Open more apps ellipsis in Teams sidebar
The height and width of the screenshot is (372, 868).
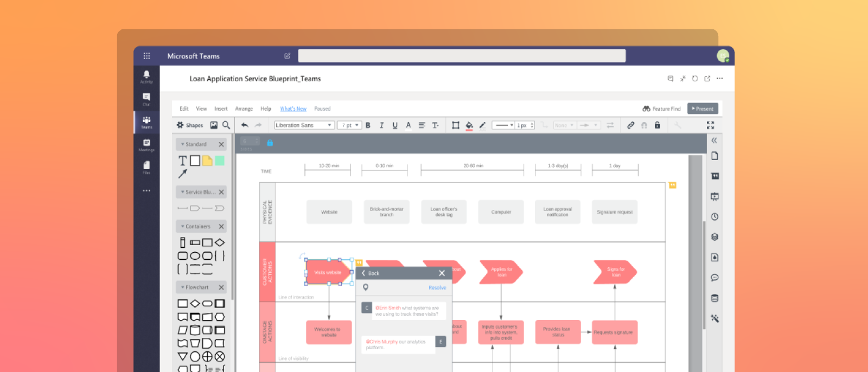146,191
